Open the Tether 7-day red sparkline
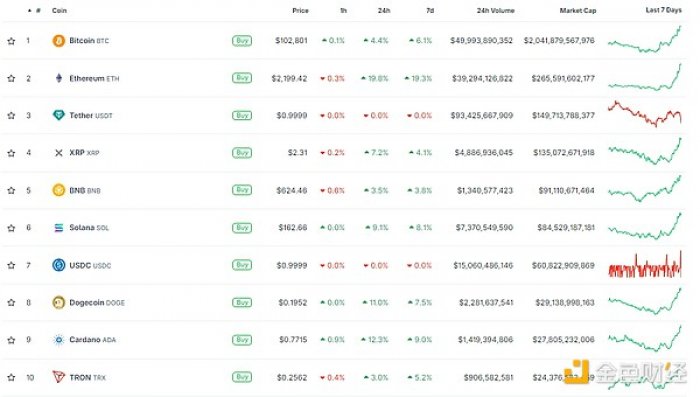700x397 pixels. click(645, 114)
